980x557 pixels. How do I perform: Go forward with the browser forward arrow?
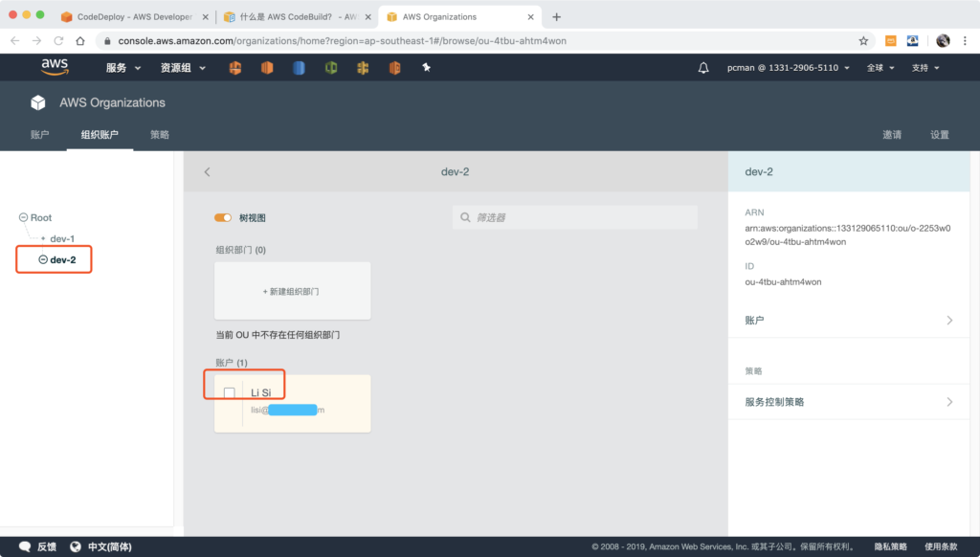pyautogui.click(x=37, y=40)
